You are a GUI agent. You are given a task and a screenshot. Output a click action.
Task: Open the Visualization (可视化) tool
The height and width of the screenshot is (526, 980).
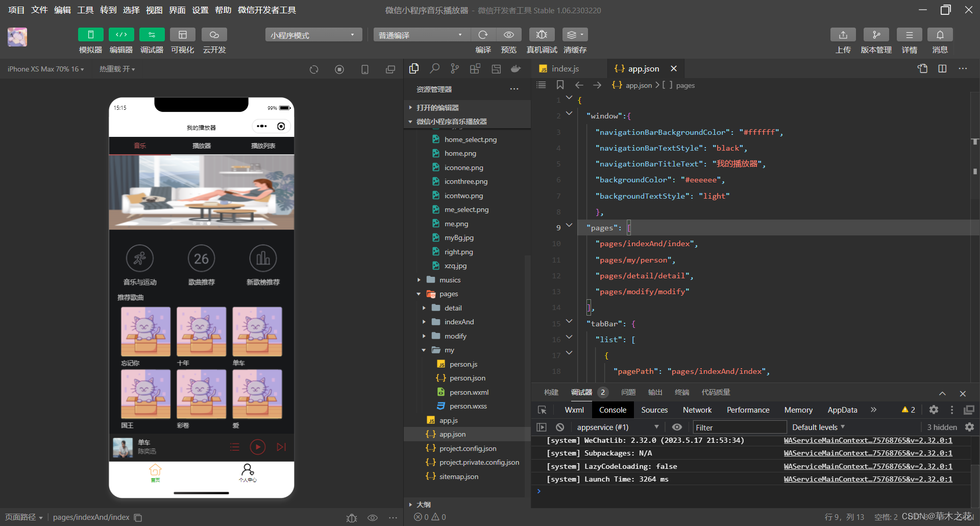182,35
